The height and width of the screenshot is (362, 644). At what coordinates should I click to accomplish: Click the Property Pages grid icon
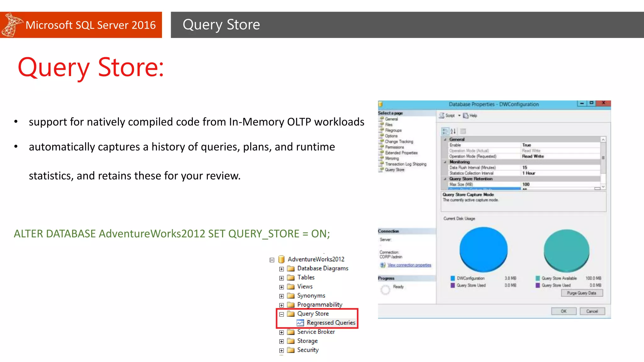pos(463,131)
